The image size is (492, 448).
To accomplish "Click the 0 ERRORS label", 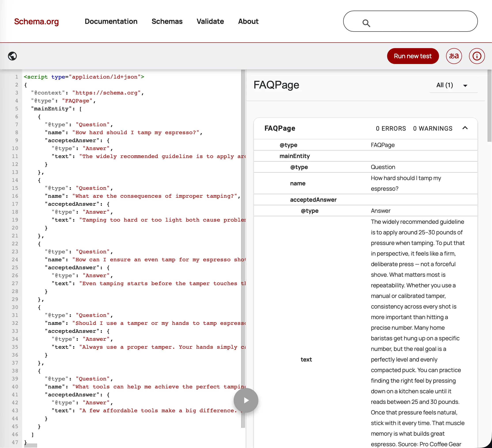I will click(391, 128).
